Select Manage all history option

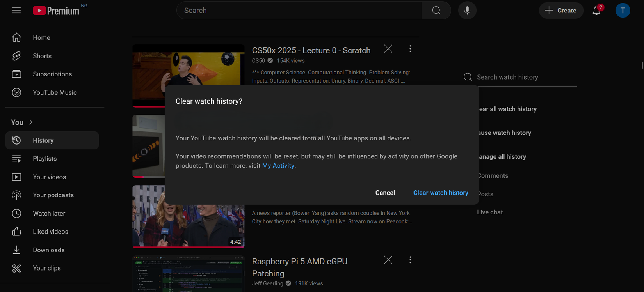coord(503,157)
